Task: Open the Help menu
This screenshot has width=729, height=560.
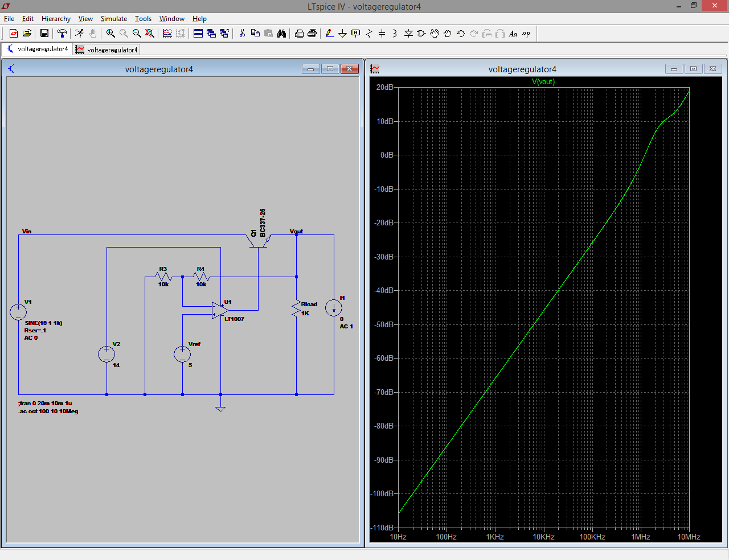Action: [199, 19]
